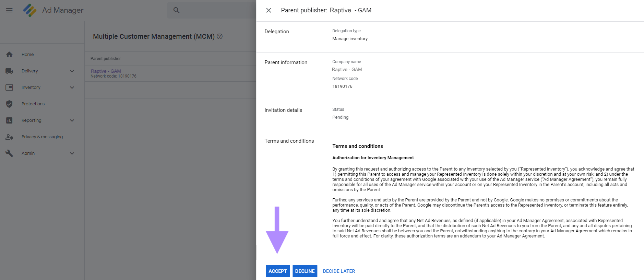Click the Privacy & messaging person icon
644x280 pixels.
(9, 137)
